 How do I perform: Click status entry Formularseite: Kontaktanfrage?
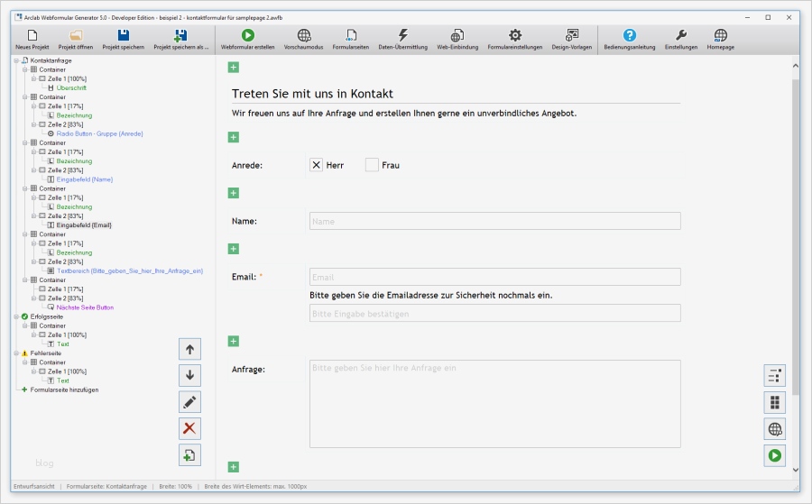click(x=106, y=486)
